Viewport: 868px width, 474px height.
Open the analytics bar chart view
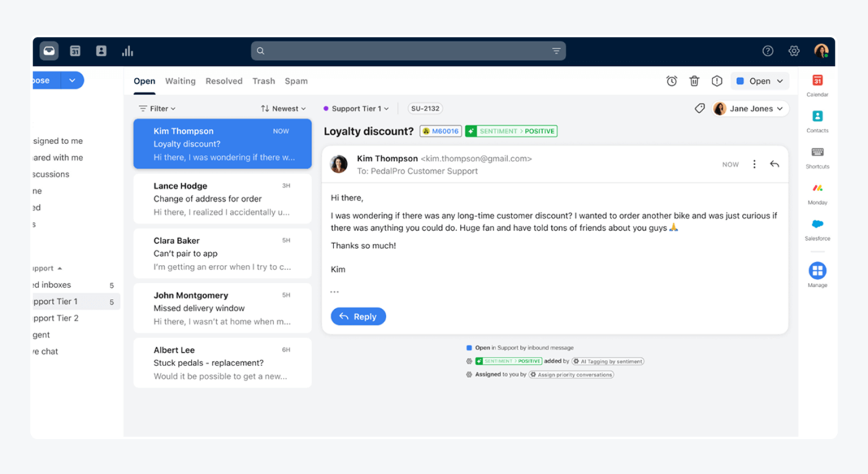click(128, 51)
